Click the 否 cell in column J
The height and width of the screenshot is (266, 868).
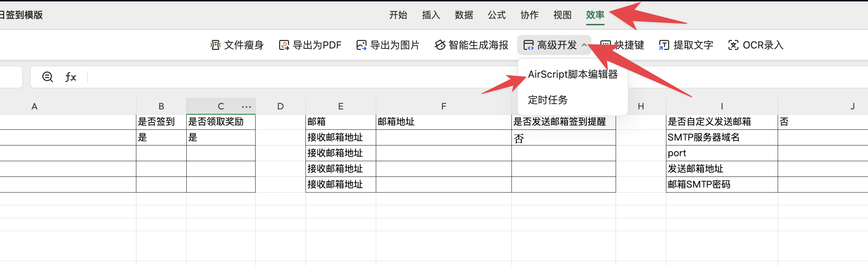pyautogui.click(x=823, y=122)
